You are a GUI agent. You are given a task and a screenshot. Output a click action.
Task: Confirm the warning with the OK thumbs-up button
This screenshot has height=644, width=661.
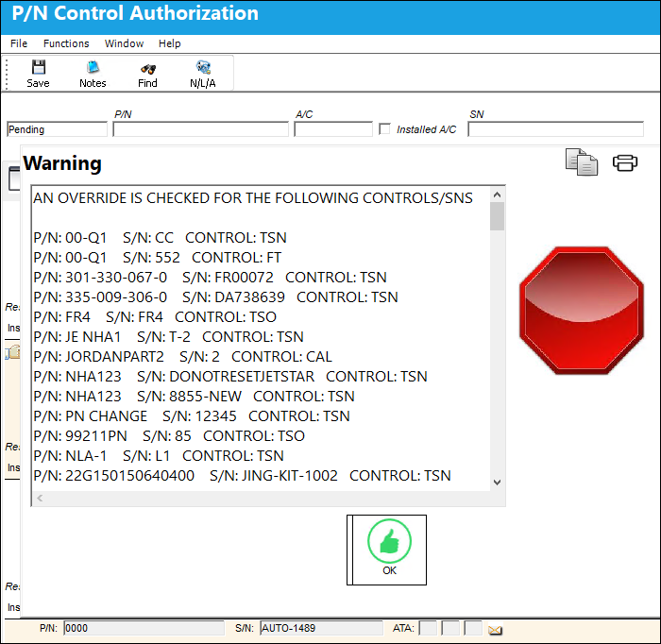click(x=386, y=550)
